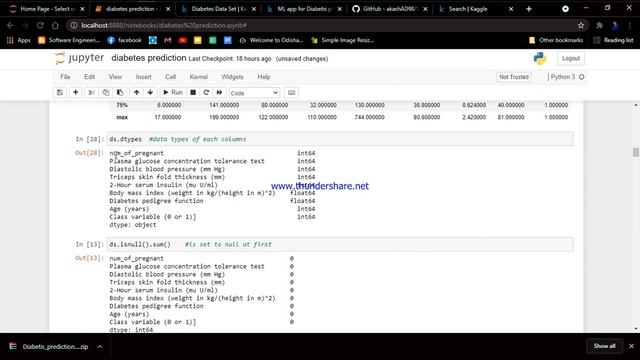The image size is (640, 360).
Task: Open the Software Engineering bookmark
Action: 69,40
